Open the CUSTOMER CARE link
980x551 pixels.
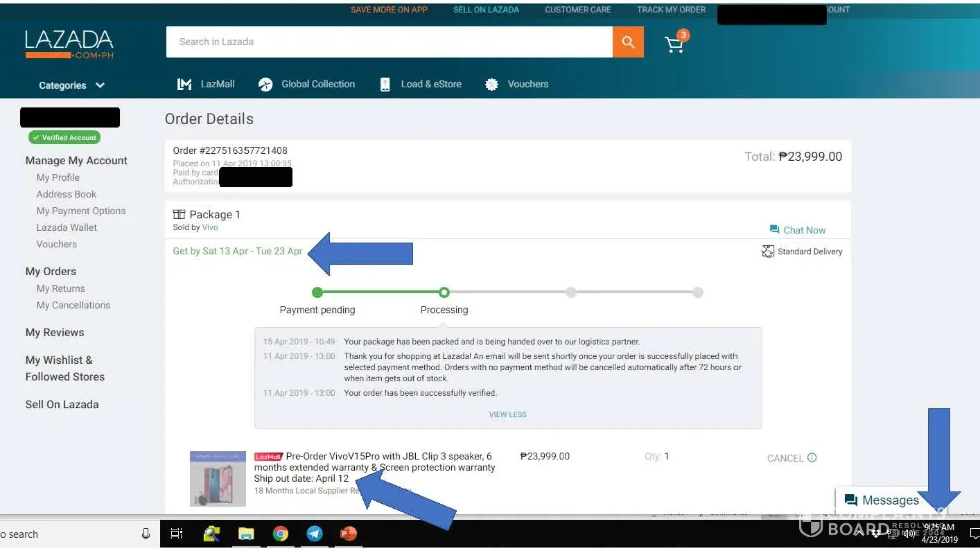(578, 10)
